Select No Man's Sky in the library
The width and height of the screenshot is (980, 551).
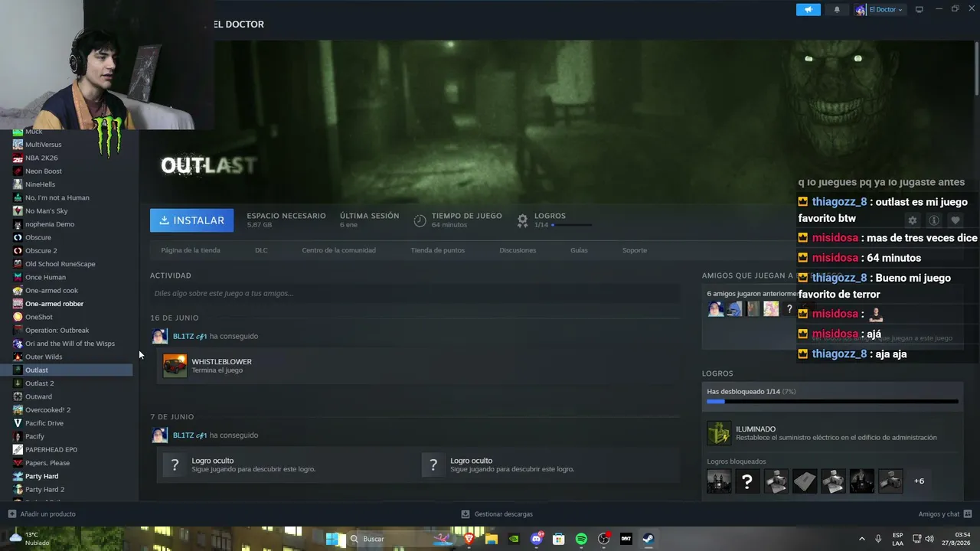[46, 211]
